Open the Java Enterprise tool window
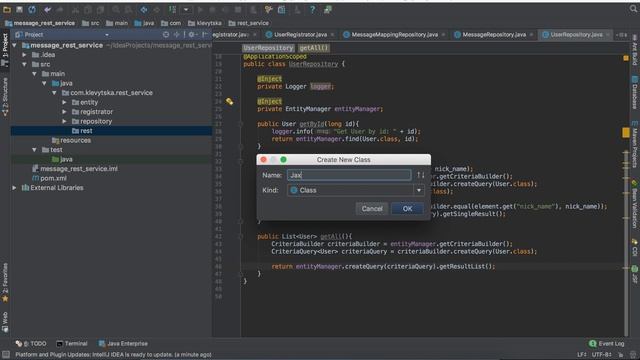 coord(123,344)
